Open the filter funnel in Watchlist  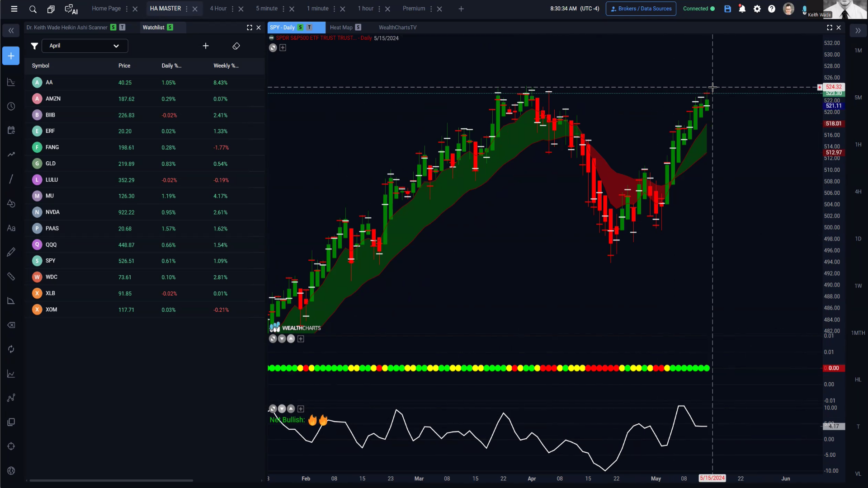[x=34, y=46]
